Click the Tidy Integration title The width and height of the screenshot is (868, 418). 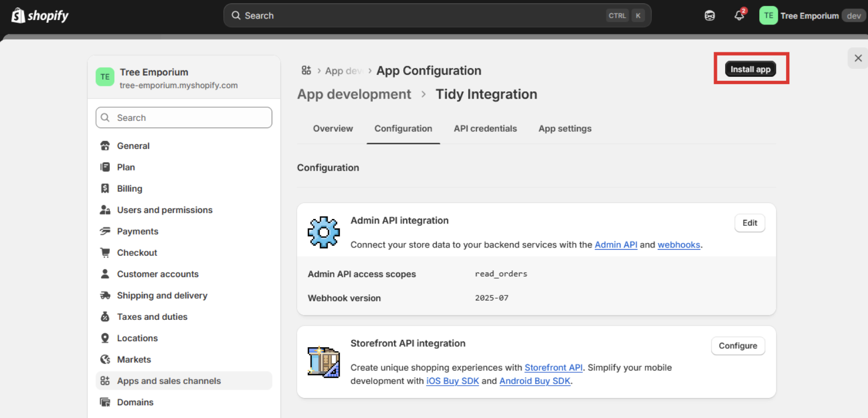pyautogui.click(x=486, y=94)
